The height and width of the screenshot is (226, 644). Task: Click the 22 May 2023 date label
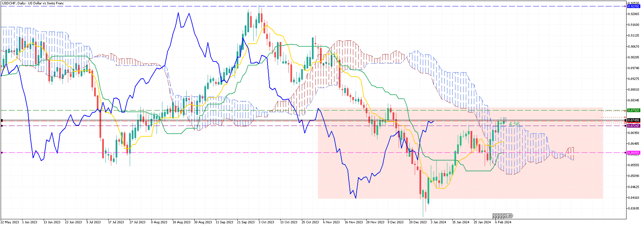[x=10, y=222]
